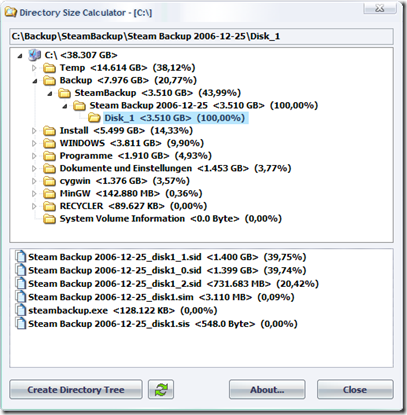This screenshot has height=415, width=407.
Task: Select the 'cygwin <1.376 GB>' row
Action: coord(125,181)
